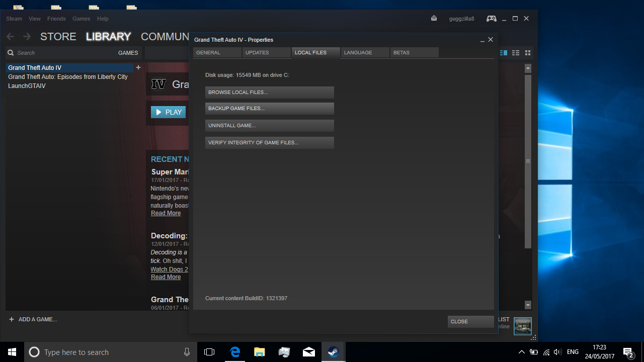Open the volume control in system tray
Screen dimensions: 644x362
click(x=557, y=352)
